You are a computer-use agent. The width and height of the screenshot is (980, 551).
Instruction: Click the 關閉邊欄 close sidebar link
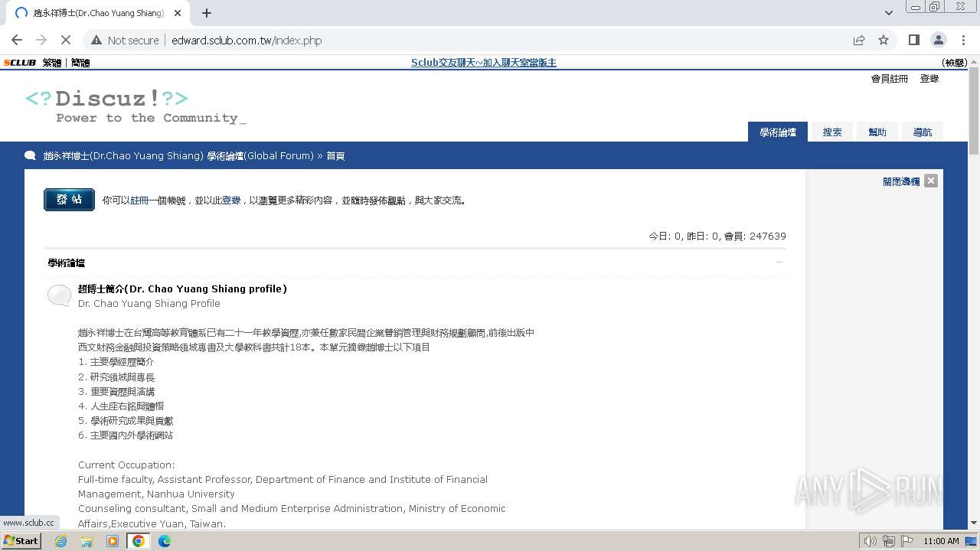[x=901, y=181]
